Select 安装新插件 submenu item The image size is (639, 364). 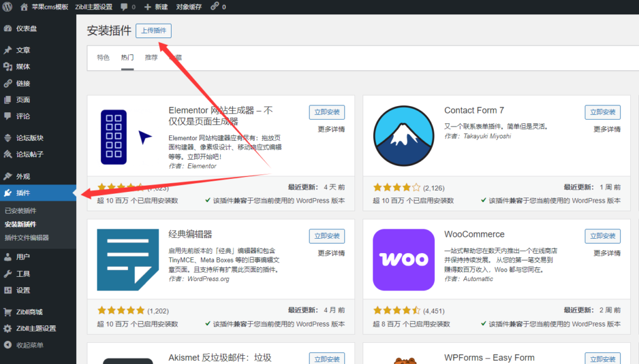(x=21, y=224)
